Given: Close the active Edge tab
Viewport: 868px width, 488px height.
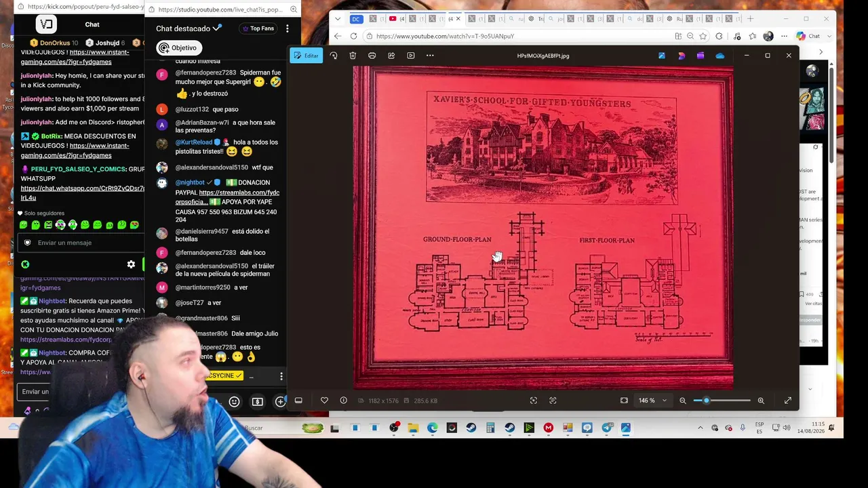Looking at the screenshot, I should tap(459, 19).
